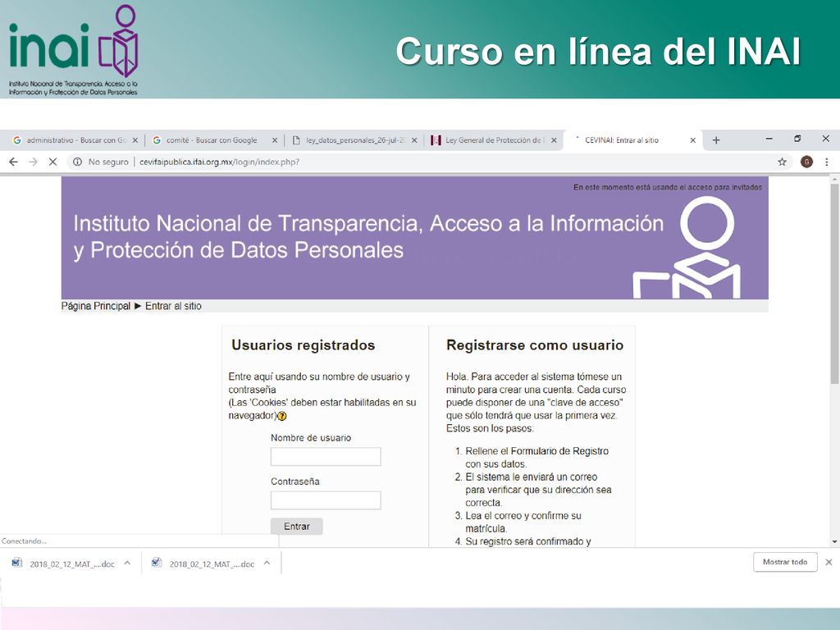Click the inai logo in slide header

(x=73, y=50)
